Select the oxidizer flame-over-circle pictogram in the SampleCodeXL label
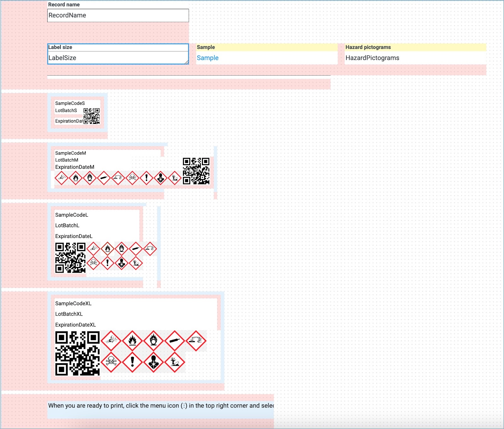The image size is (504, 429). 153,341
